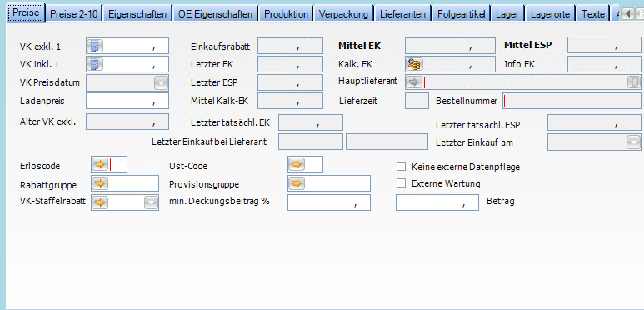Screen dimensions: 644x310
Task: Open the calculator icon in VK inkl. 1
Action: pos(95,64)
